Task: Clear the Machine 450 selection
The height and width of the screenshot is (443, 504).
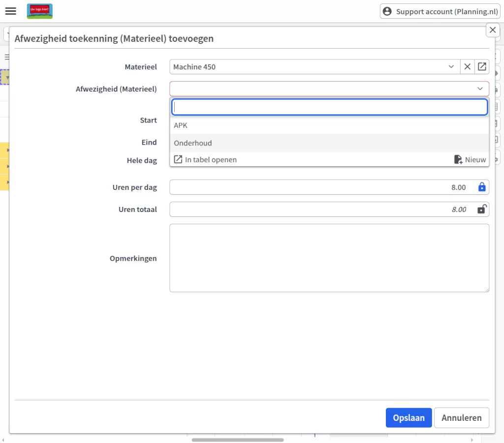Action: tap(468, 67)
